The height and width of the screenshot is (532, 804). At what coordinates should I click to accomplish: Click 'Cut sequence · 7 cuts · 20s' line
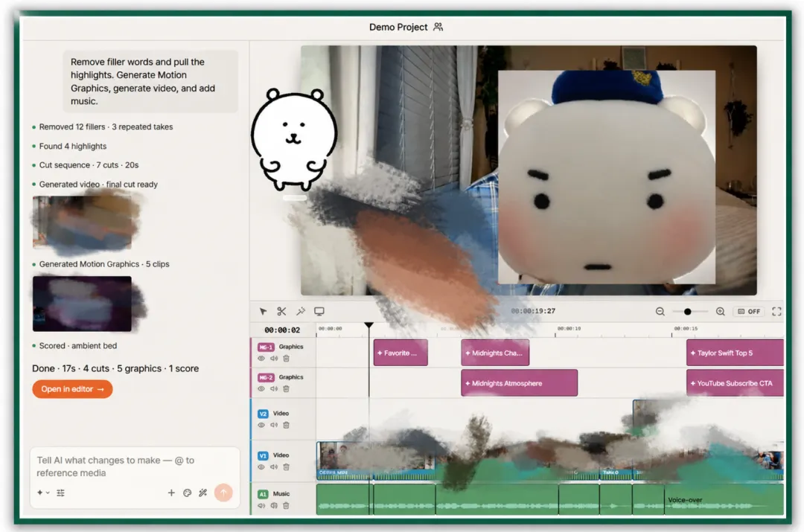89,165
